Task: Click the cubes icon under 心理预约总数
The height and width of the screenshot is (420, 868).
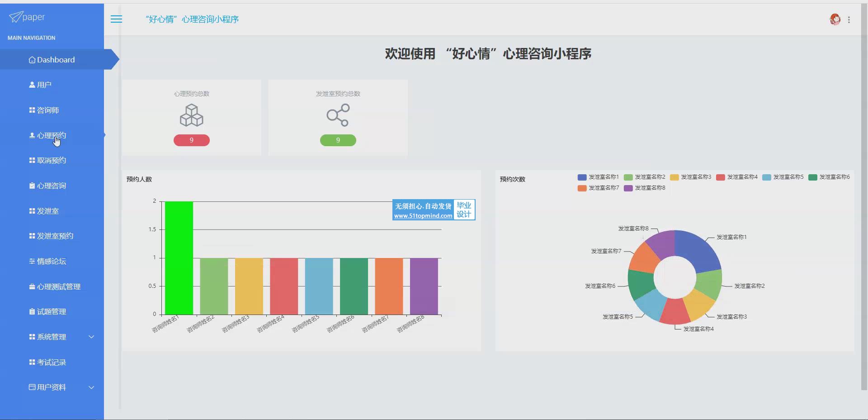Action: 191,115
